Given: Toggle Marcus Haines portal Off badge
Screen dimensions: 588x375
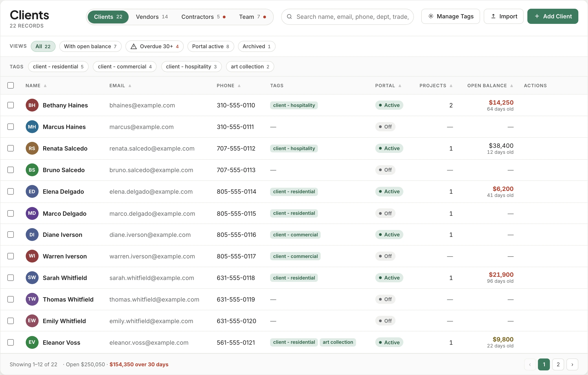Looking at the screenshot, I should point(385,127).
